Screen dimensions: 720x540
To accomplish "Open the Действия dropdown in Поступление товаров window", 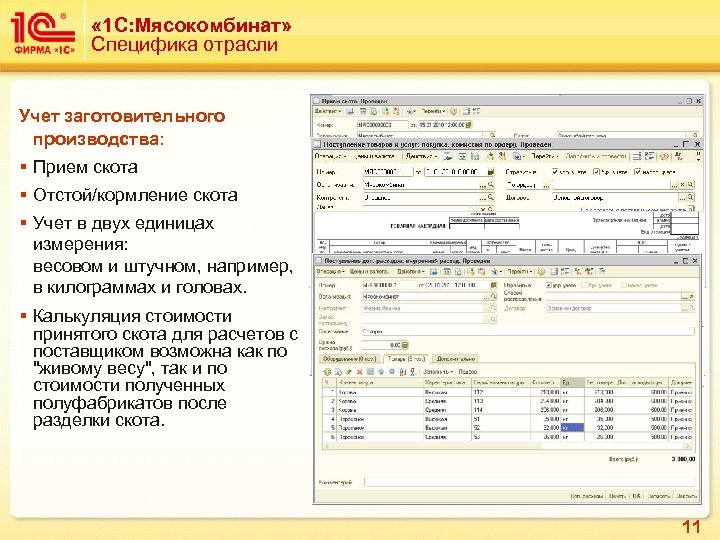I will (422, 157).
